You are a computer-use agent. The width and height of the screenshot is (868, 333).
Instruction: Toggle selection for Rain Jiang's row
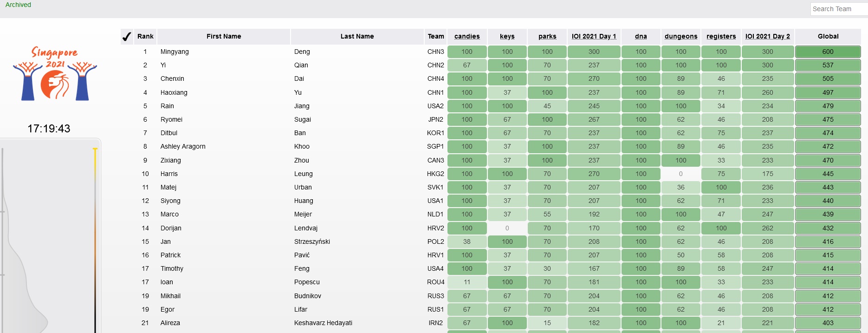[x=126, y=106]
